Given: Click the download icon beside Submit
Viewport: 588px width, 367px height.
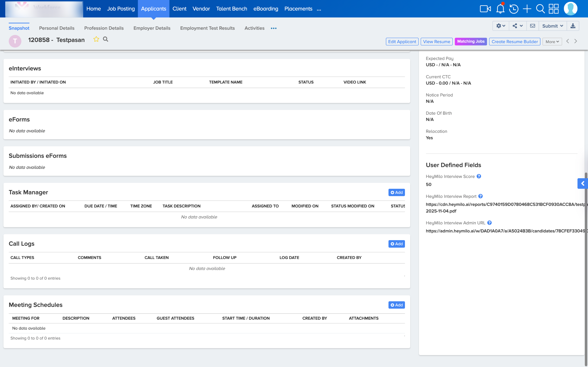Looking at the screenshot, I should (x=573, y=26).
